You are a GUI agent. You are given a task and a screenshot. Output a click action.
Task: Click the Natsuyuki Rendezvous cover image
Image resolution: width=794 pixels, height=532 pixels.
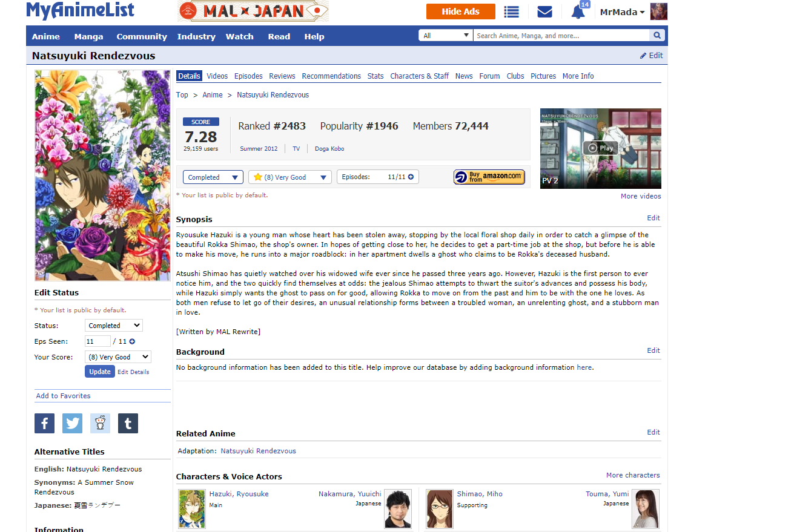[102, 176]
